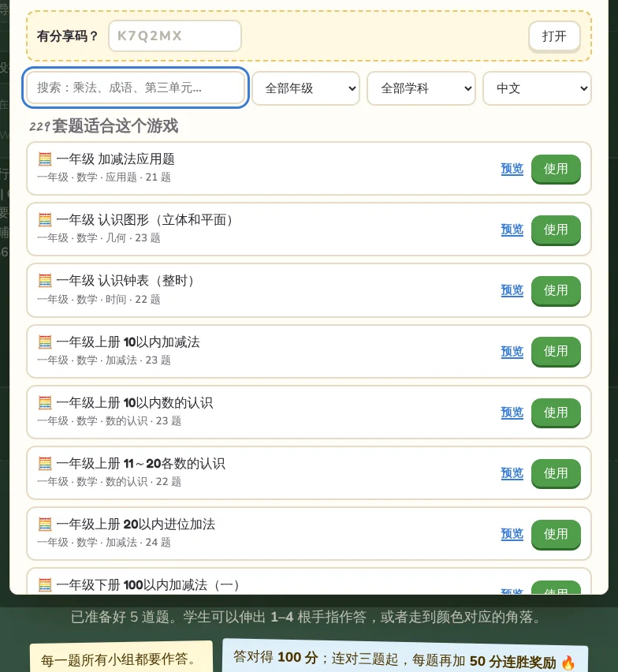Use 一年级上册 10以内加减法 set
This screenshot has height=672, width=618.
pos(556,352)
